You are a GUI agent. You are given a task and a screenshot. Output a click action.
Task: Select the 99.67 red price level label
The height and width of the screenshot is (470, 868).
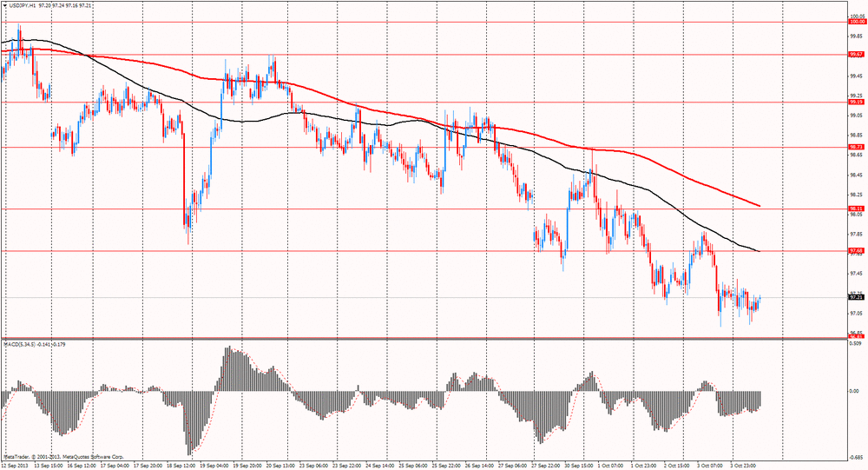[x=857, y=55]
